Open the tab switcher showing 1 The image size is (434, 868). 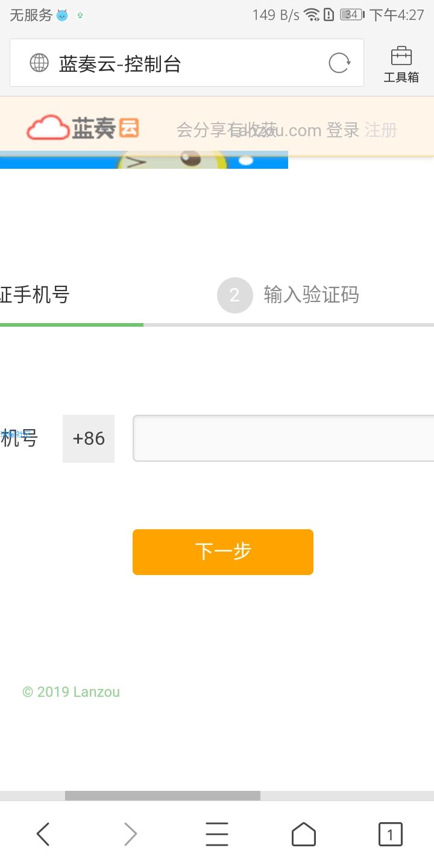point(390,835)
